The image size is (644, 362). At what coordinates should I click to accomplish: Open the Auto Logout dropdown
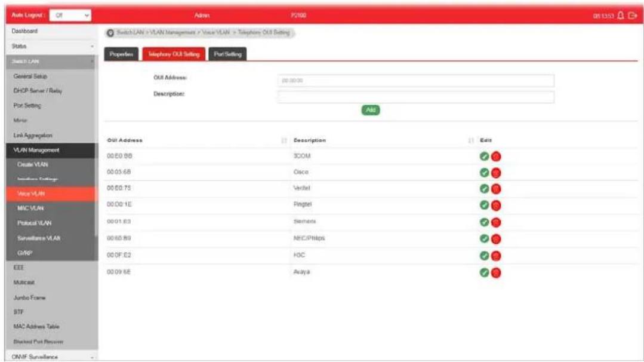[70, 15]
